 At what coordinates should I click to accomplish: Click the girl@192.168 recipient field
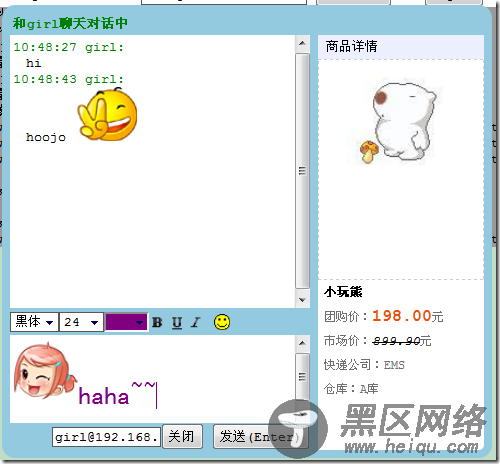(107, 437)
